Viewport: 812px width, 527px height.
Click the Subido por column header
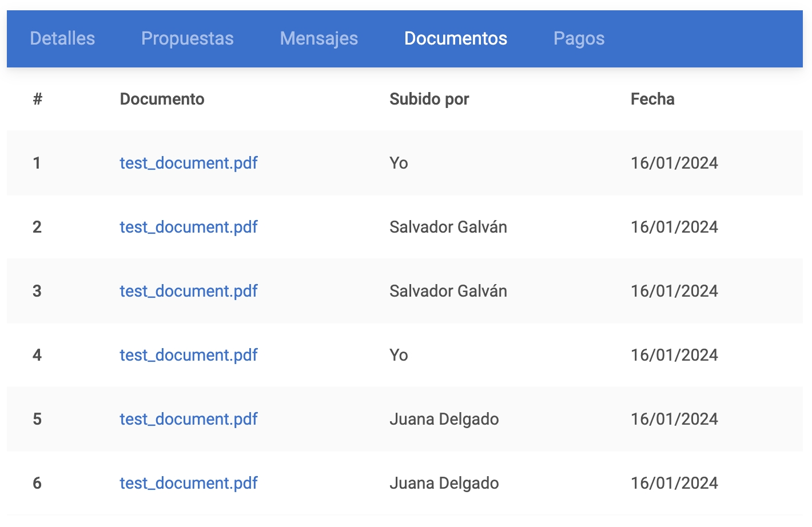click(429, 99)
